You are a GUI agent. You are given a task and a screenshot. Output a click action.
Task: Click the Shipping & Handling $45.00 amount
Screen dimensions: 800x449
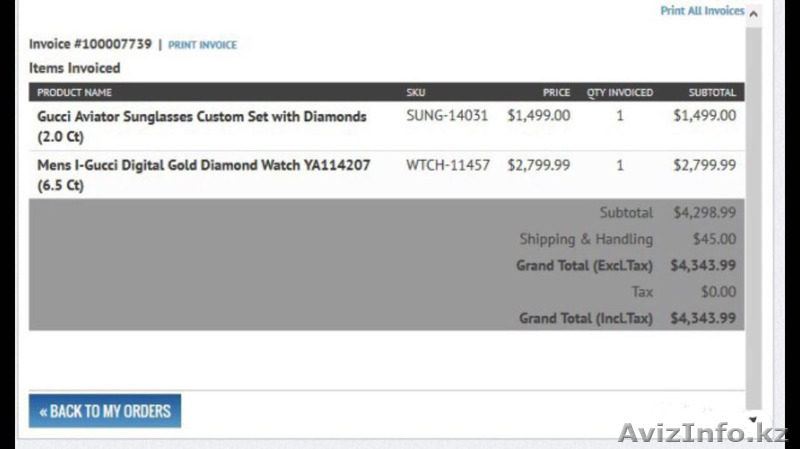click(x=714, y=239)
